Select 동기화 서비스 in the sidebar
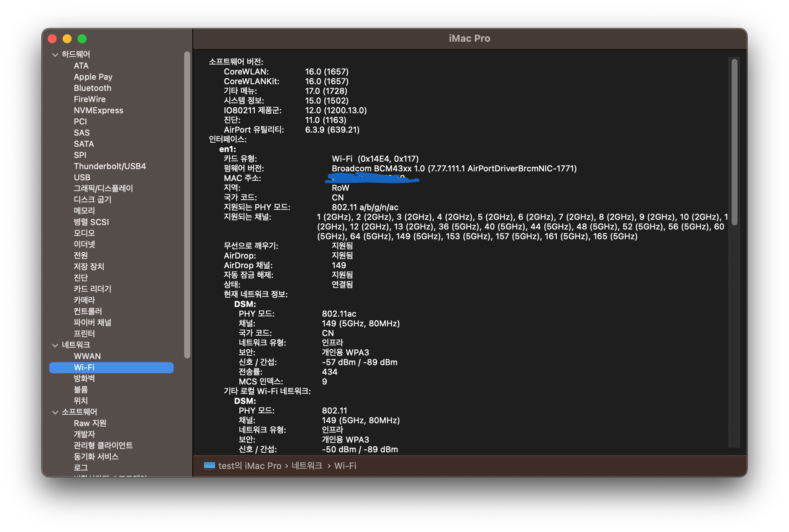This screenshot has height=532, width=789. 96,457
